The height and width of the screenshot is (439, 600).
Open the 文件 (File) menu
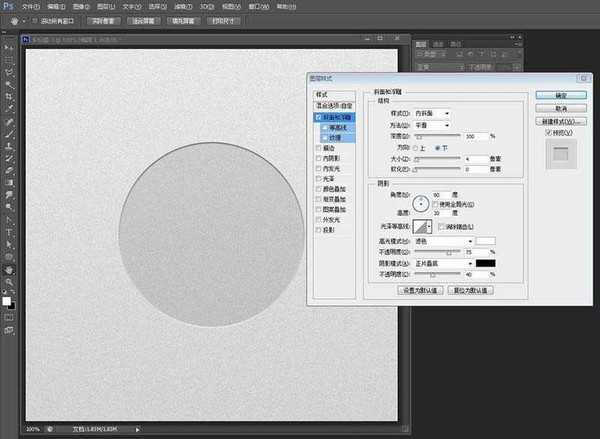[30, 6]
